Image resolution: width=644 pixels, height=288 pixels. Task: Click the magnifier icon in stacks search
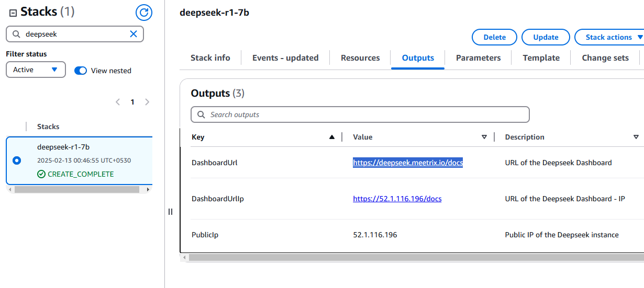coord(16,34)
